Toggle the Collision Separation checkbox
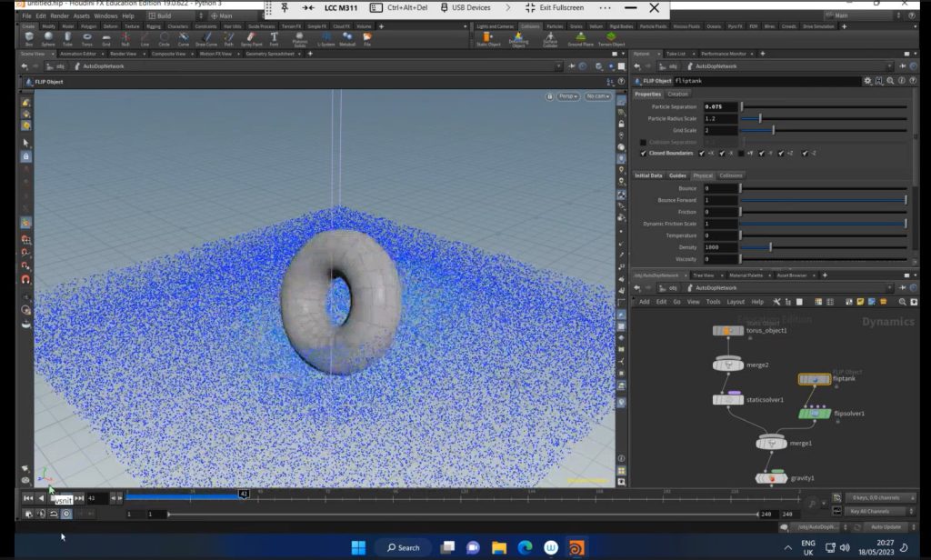 pos(643,143)
